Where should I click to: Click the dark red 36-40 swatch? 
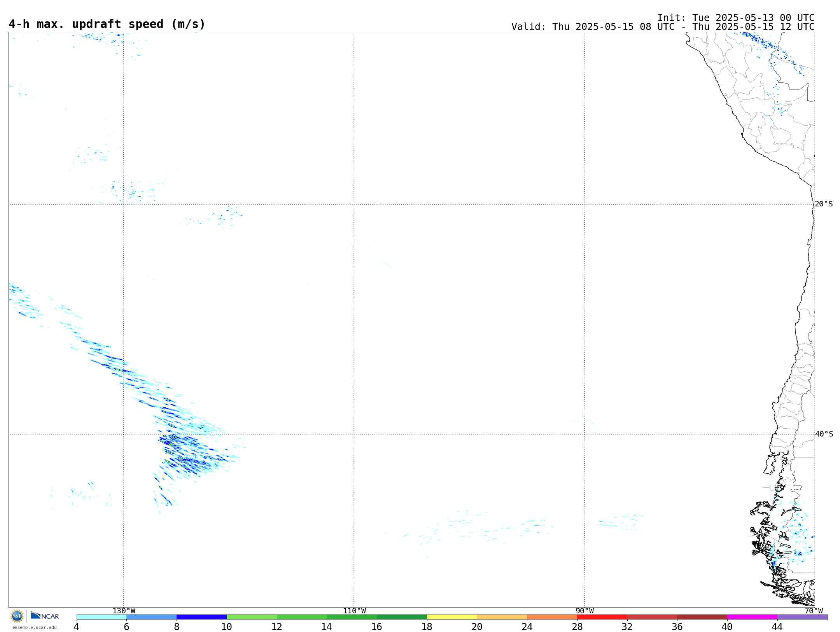click(x=702, y=617)
